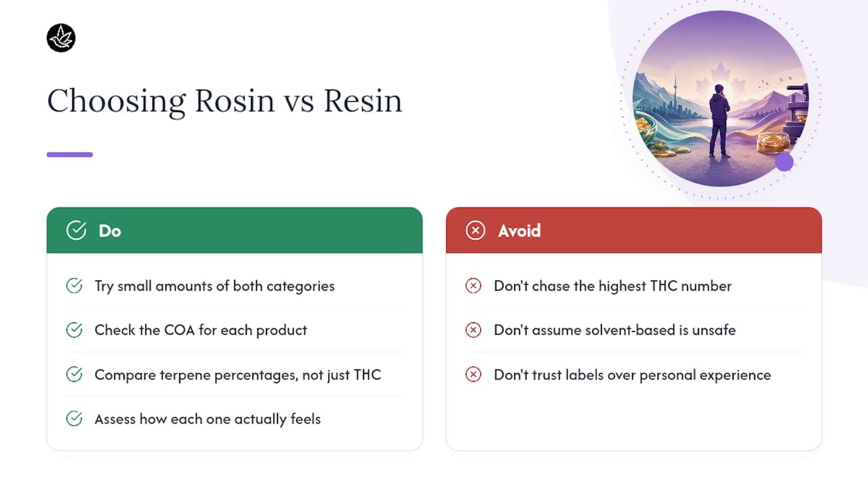868x488 pixels.
Task: Click the black leaf logo icon
Action: click(61, 38)
